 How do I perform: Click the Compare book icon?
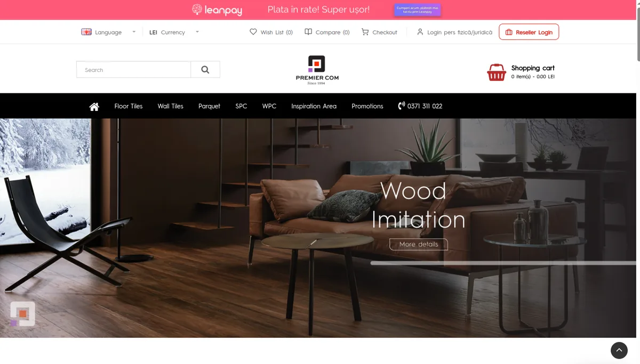click(x=308, y=32)
